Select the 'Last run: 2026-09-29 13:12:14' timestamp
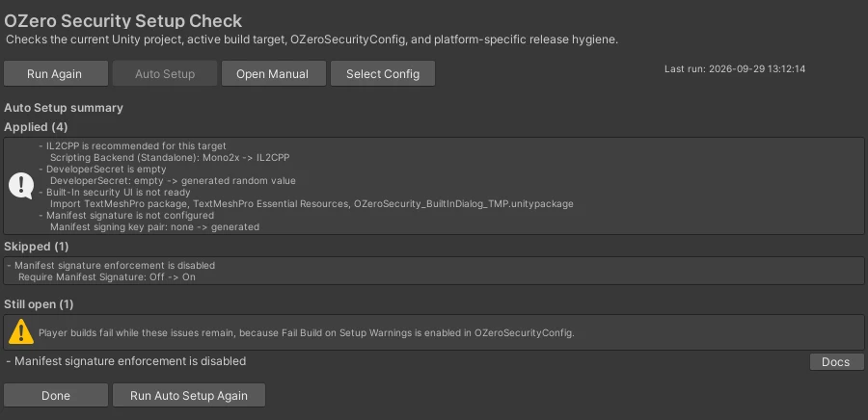 (735, 69)
